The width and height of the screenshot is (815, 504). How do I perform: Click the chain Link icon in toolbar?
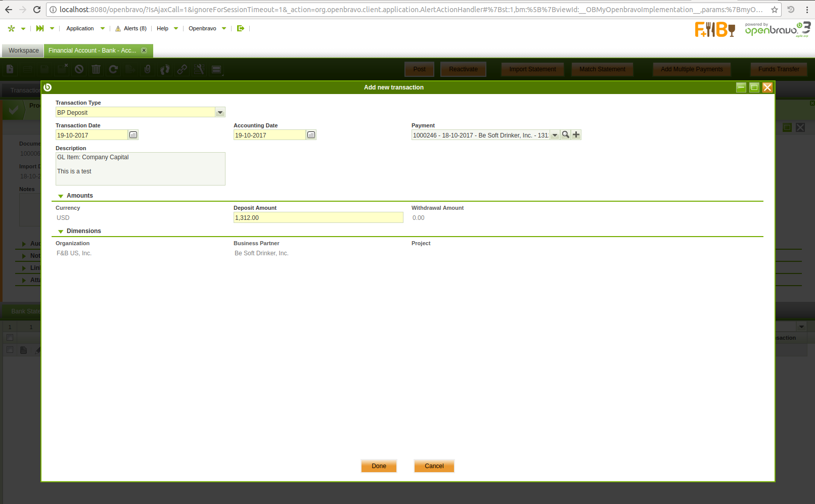click(x=182, y=69)
